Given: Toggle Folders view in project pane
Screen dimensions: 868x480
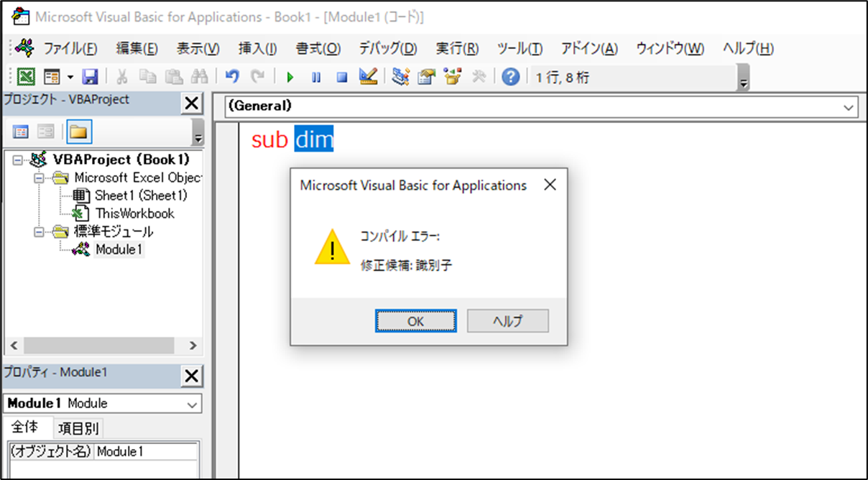Looking at the screenshot, I should pos(78,131).
